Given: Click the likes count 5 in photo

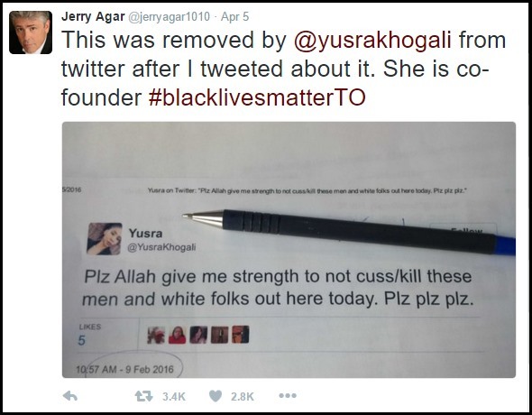Looking at the screenshot, I should coord(81,340).
